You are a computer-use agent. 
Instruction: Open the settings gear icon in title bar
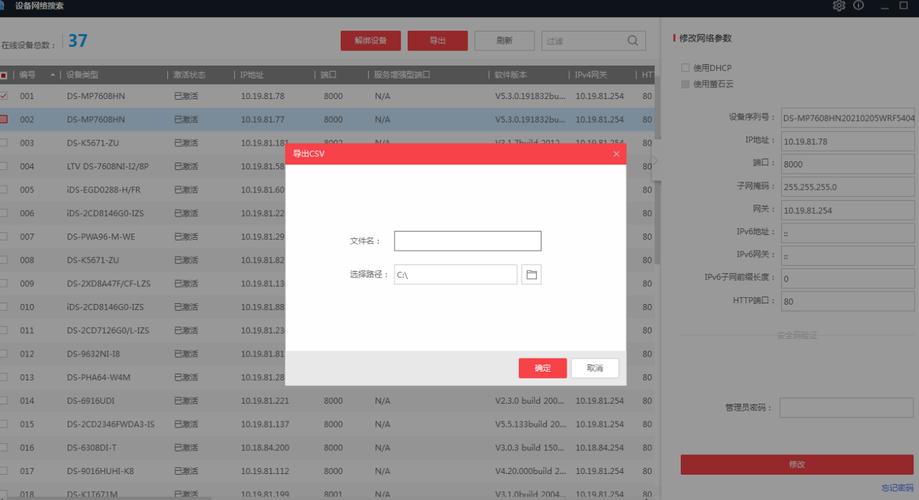click(839, 6)
